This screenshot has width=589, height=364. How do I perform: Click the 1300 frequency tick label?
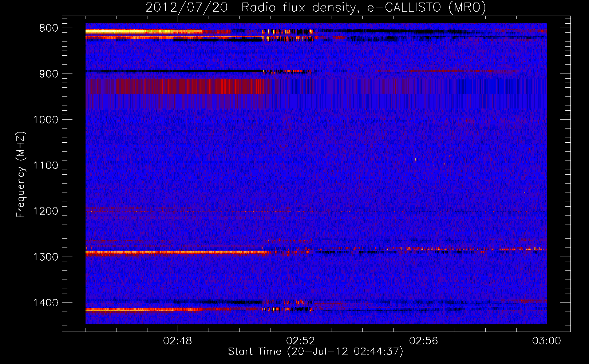[x=46, y=257]
